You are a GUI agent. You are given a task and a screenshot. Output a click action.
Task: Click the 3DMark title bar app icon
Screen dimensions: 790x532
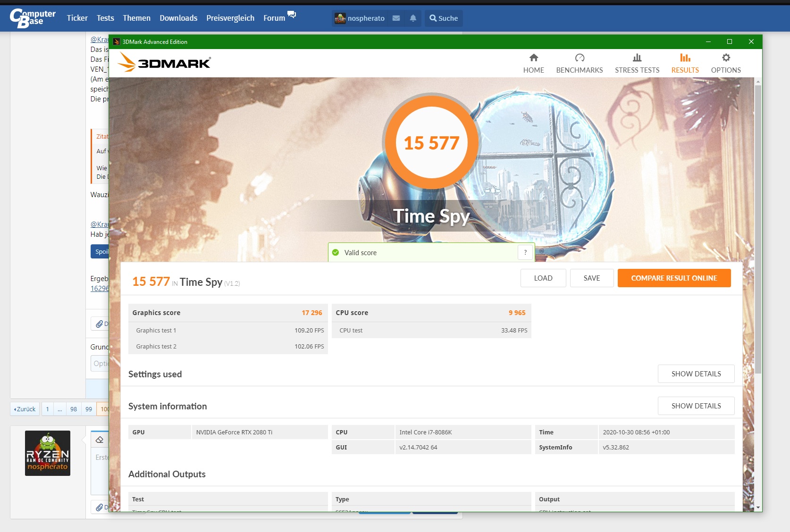(117, 42)
